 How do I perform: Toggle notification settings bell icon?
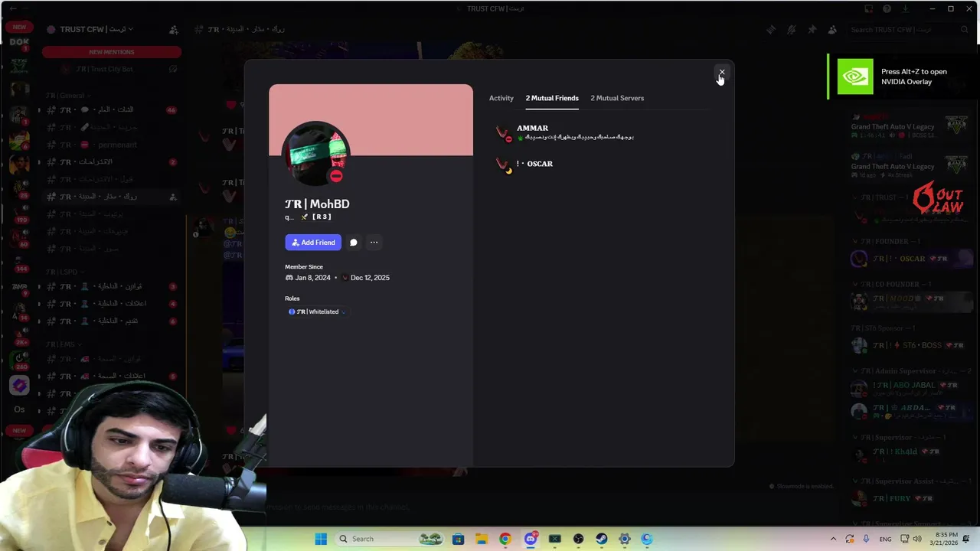coord(792,30)
